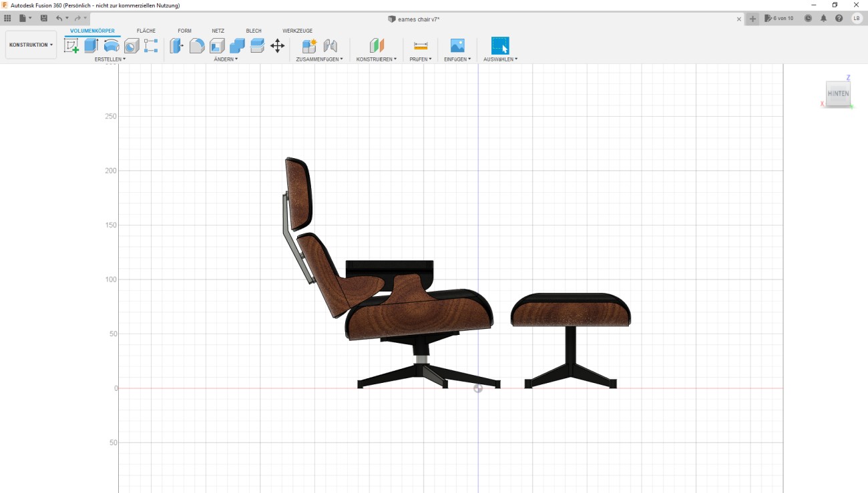Switch to the NETZ tab
The image size is (868, 493).
pyautogui.click(x=218, y=31)
